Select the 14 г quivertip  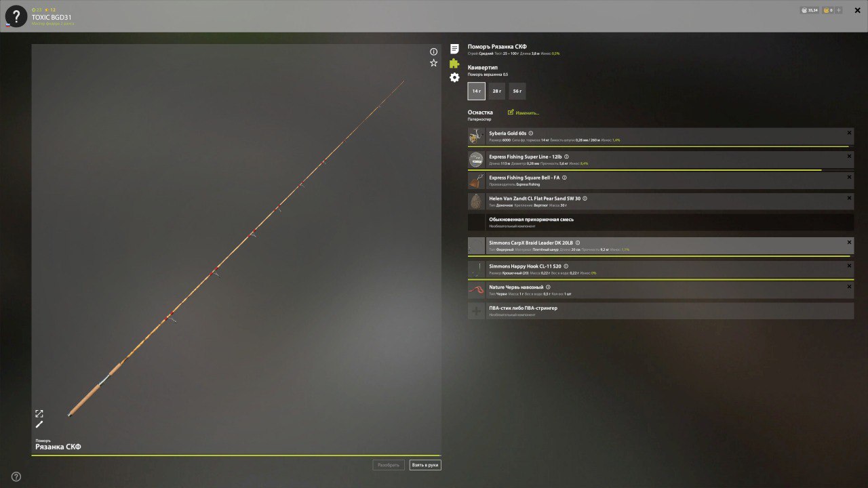[x=477, y=91]
